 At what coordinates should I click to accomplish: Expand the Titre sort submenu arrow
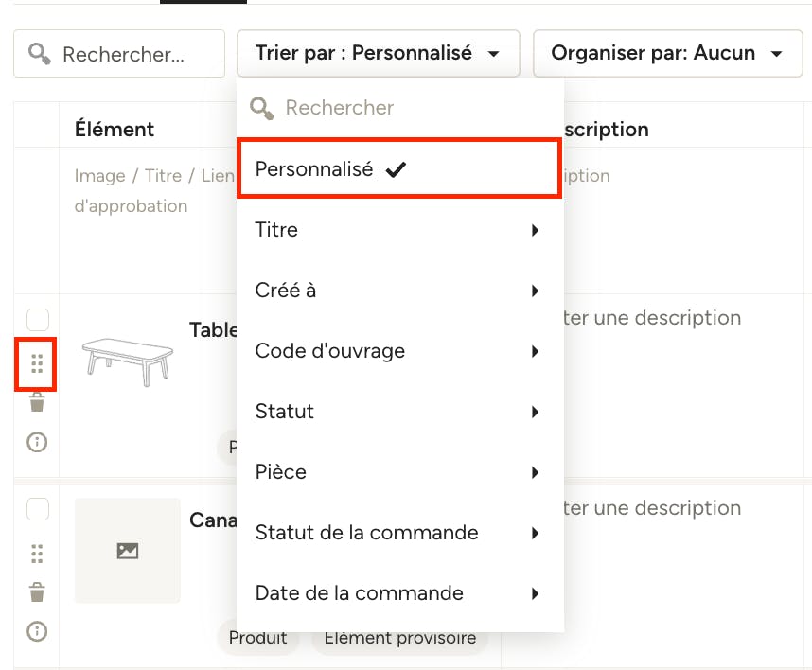tap(536, 230)
